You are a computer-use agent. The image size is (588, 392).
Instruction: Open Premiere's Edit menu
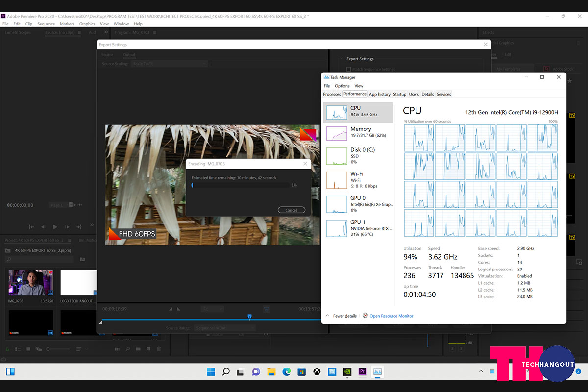point(17,24)
